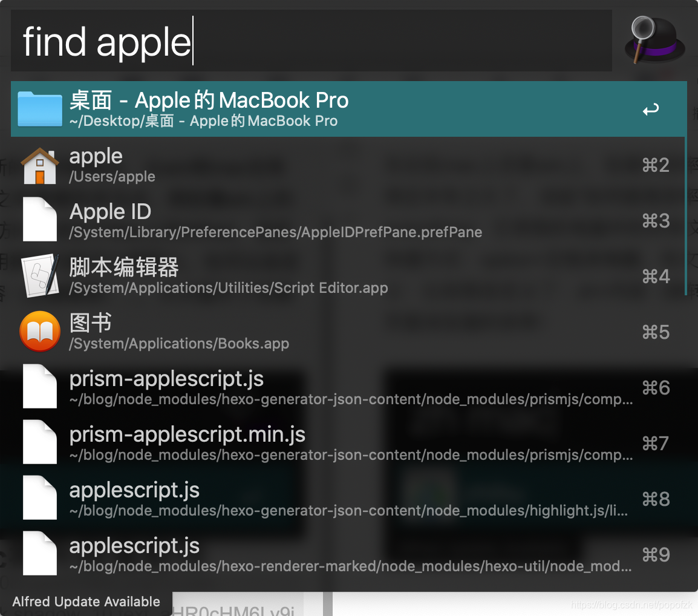Select applescript.js title with ⌘9 shortcut
This screenshot has width=698, height=616.
tap(134, 546)
